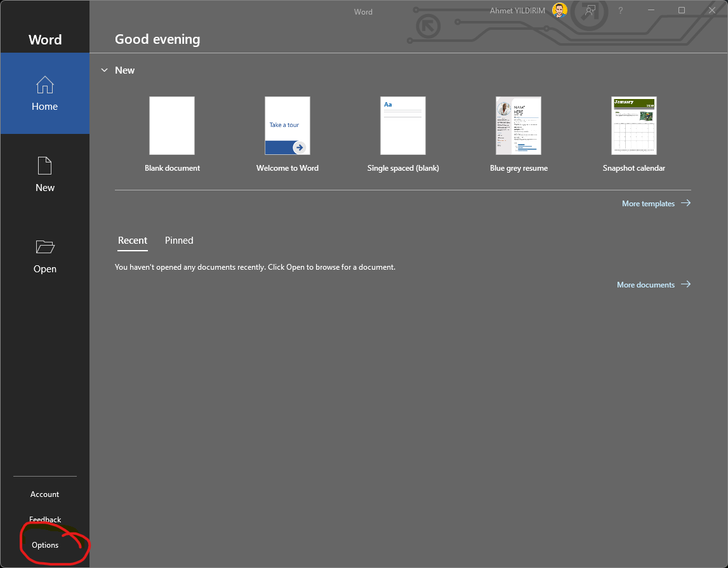Open the Open folder section in sidebar

(44, 256)
